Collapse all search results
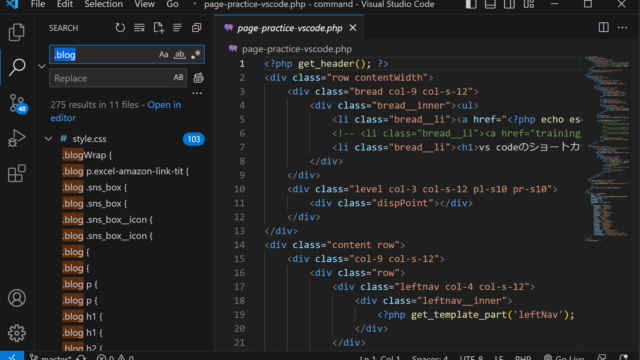This screenshot has width=640, height=360. coord(196,28)
